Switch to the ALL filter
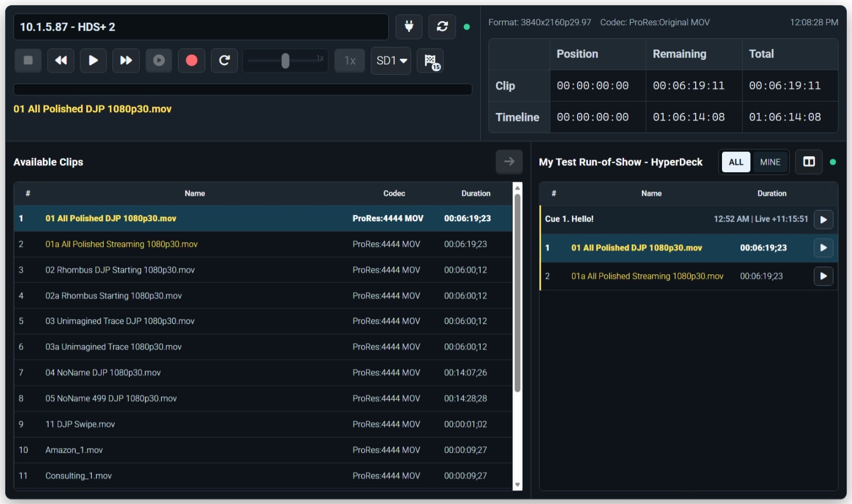Image resolution: width=852 pixels, height=504 pixels. [736, 162]
